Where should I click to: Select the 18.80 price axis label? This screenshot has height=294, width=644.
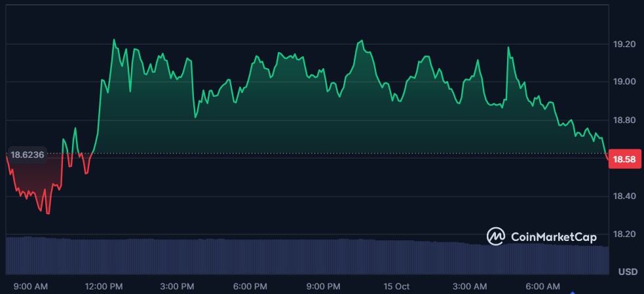(623, 120)
